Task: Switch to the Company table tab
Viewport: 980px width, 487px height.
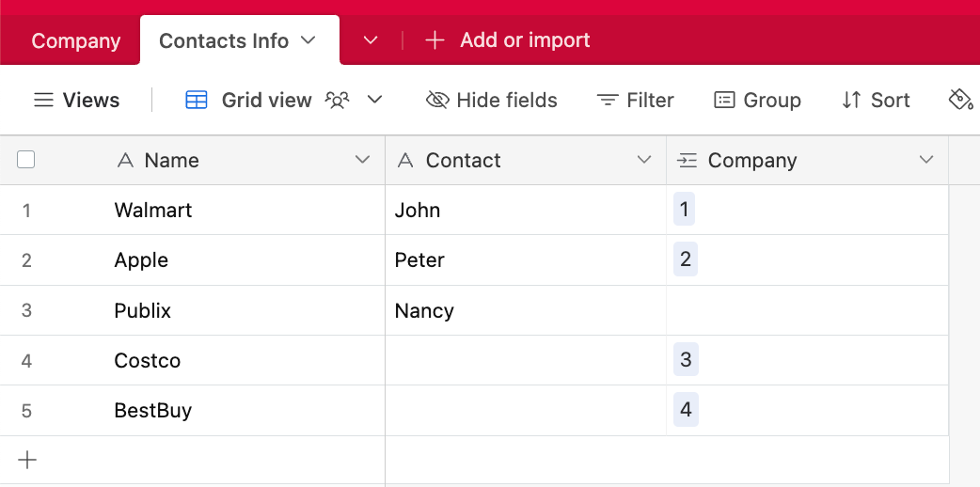Action: 75,41
